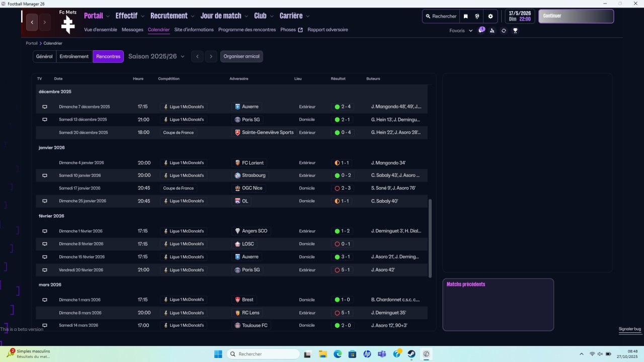Click the LOSC crest icon

pos(237,244)
